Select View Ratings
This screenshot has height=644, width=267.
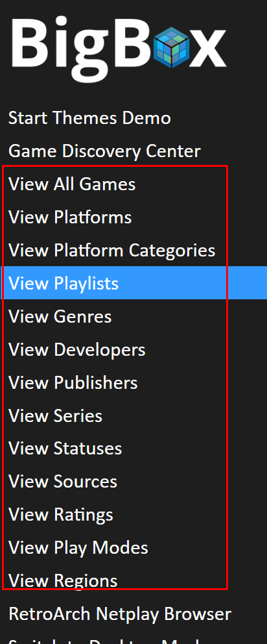[60, 515]
